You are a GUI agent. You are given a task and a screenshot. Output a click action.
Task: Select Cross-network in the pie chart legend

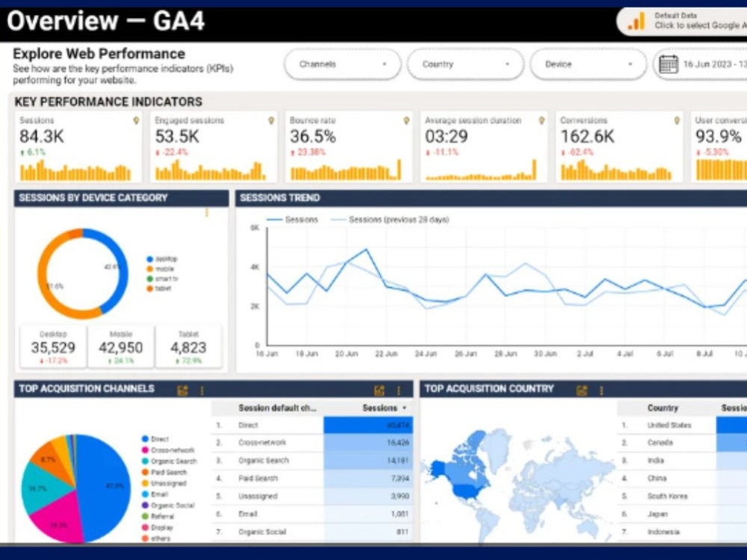click(x=168, y=450)
